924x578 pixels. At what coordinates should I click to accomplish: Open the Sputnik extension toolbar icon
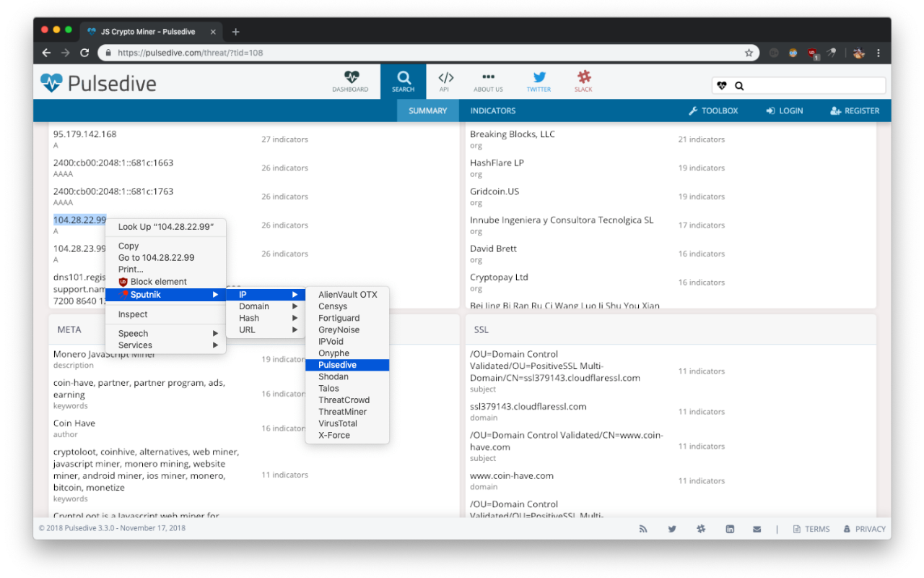click(832, 53)
